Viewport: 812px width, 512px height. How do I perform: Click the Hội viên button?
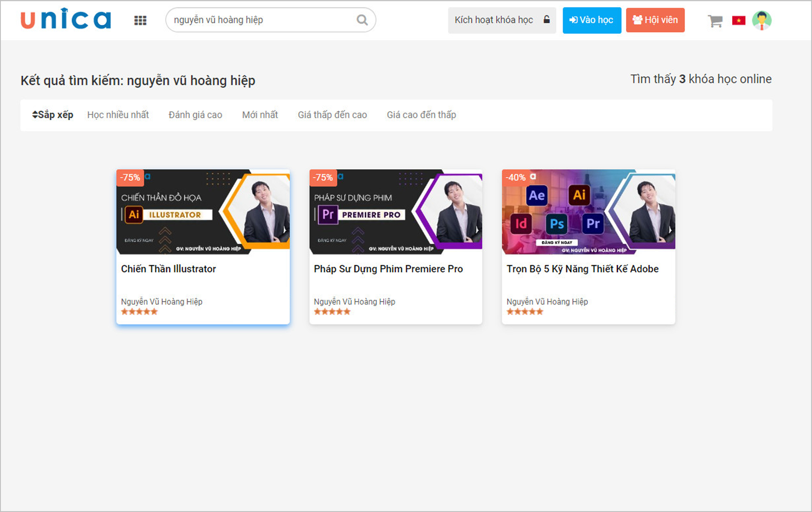[655, 20]
